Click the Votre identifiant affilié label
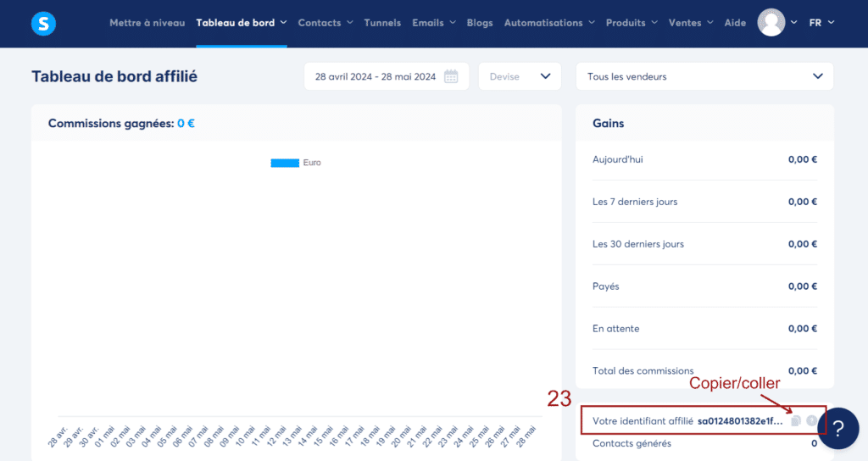The width and height of the screenshot is (868, 461). point(643,421)
